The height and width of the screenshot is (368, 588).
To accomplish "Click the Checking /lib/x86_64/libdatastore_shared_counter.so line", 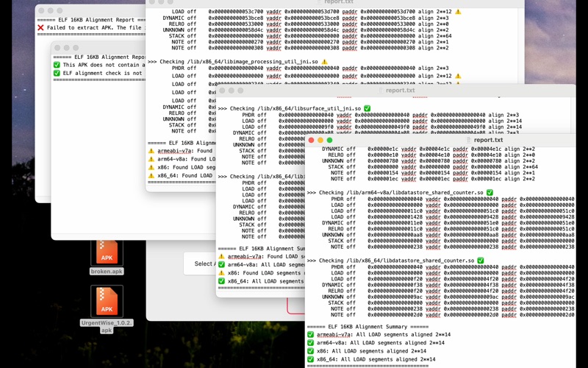I will [391, 261].
